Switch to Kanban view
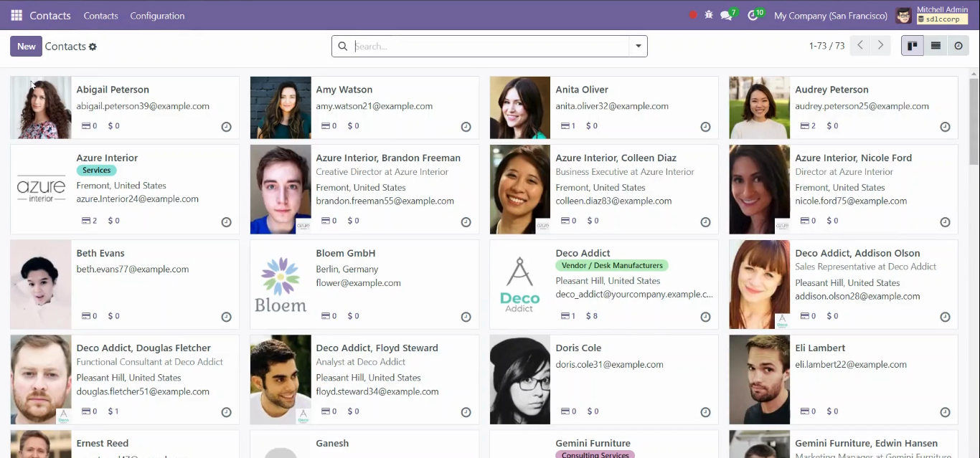 click(913, 46)
